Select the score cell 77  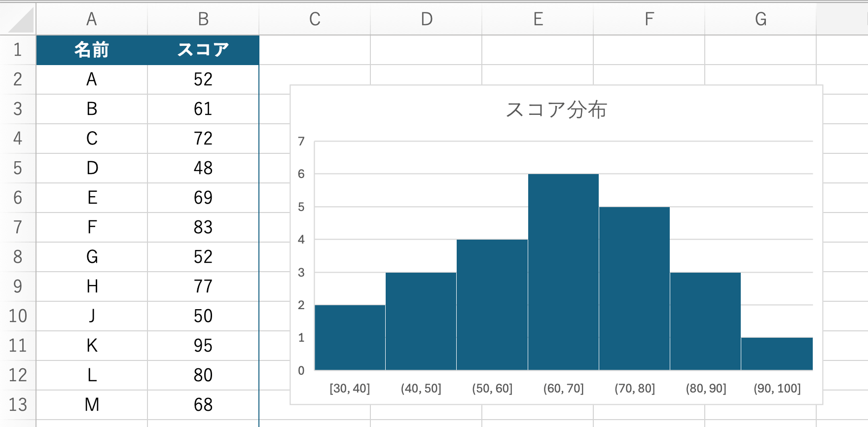[203, 286]
